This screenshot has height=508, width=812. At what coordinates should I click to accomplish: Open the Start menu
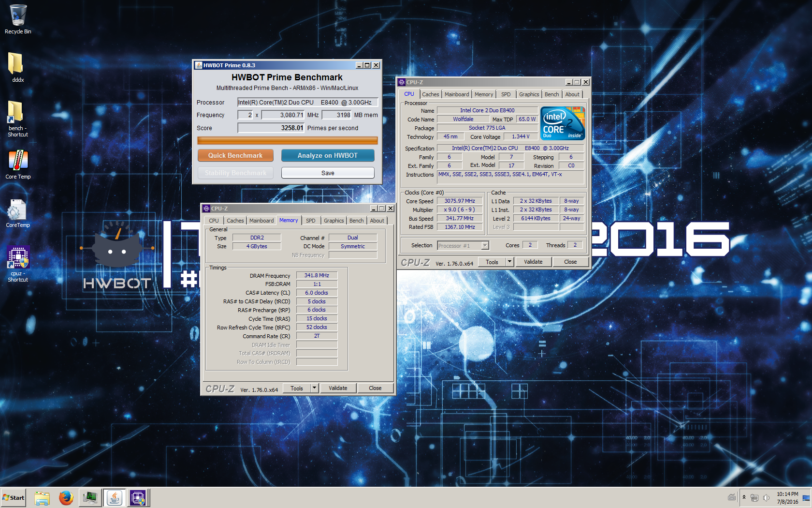[14, 497]
